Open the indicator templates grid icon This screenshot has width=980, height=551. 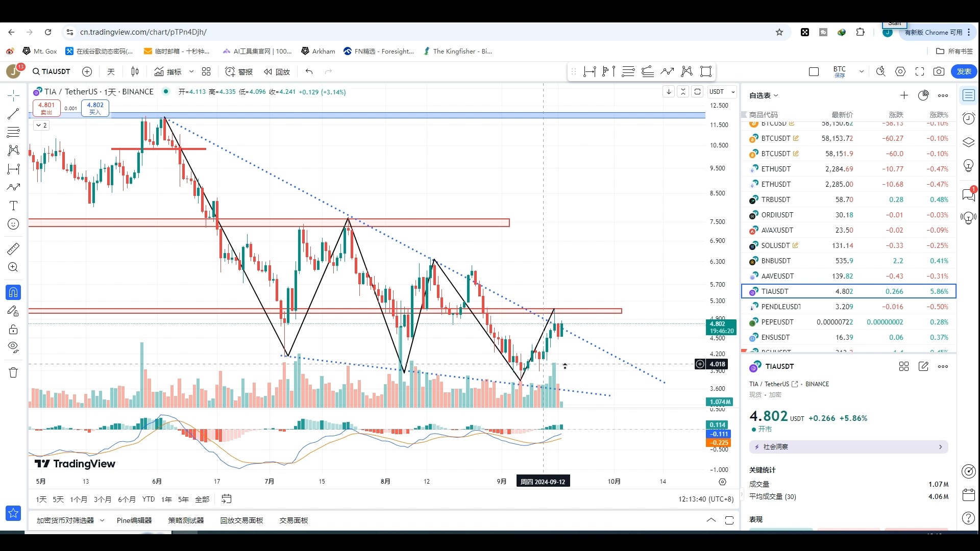[x=206, y=71]
